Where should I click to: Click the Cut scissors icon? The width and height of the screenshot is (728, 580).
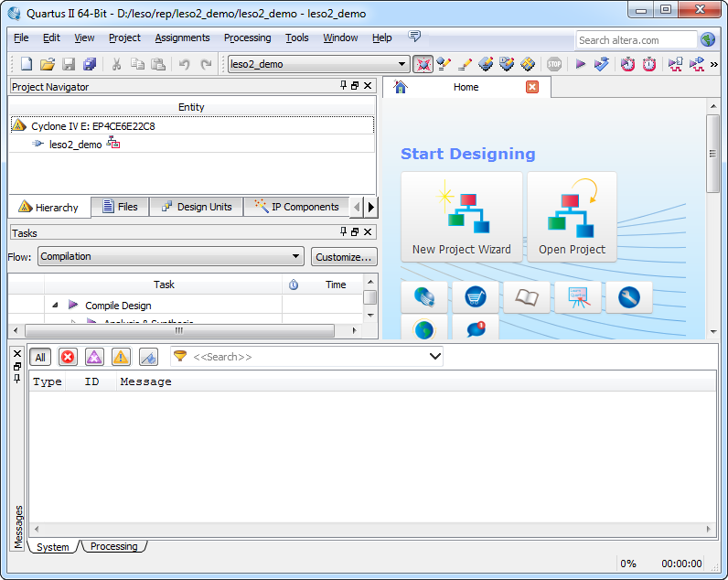(116, 64)
